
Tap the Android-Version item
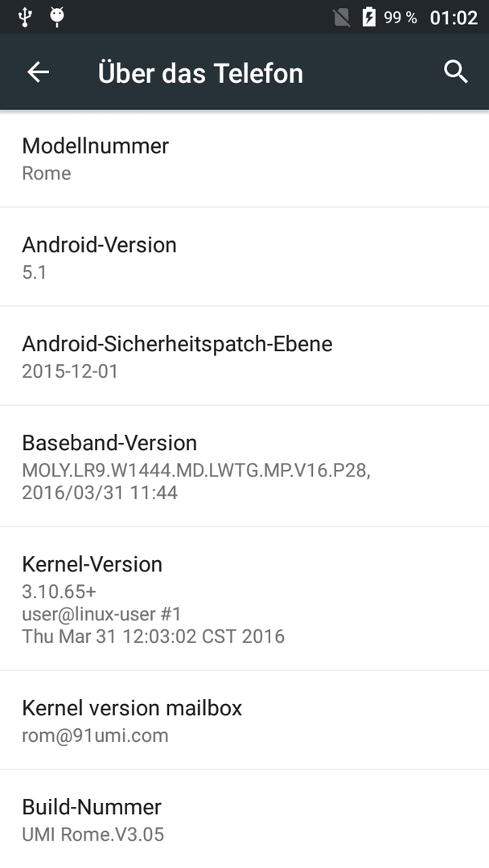click(244, 257)
